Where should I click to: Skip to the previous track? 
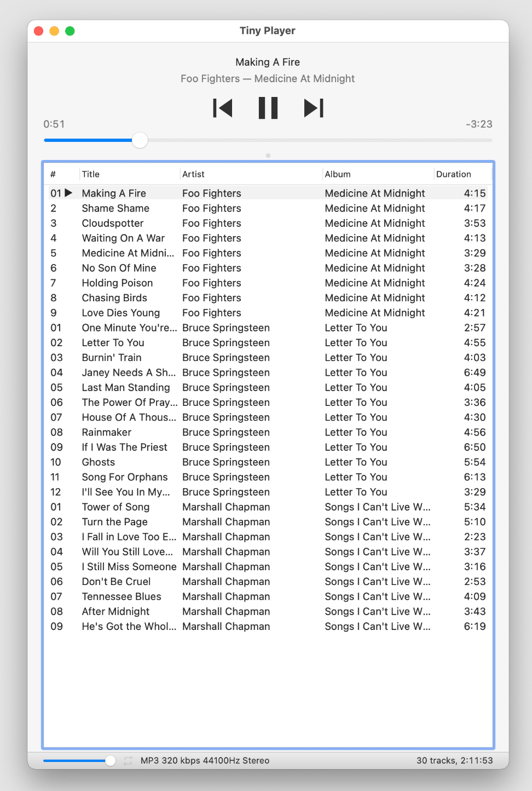(x=223, y=108)
